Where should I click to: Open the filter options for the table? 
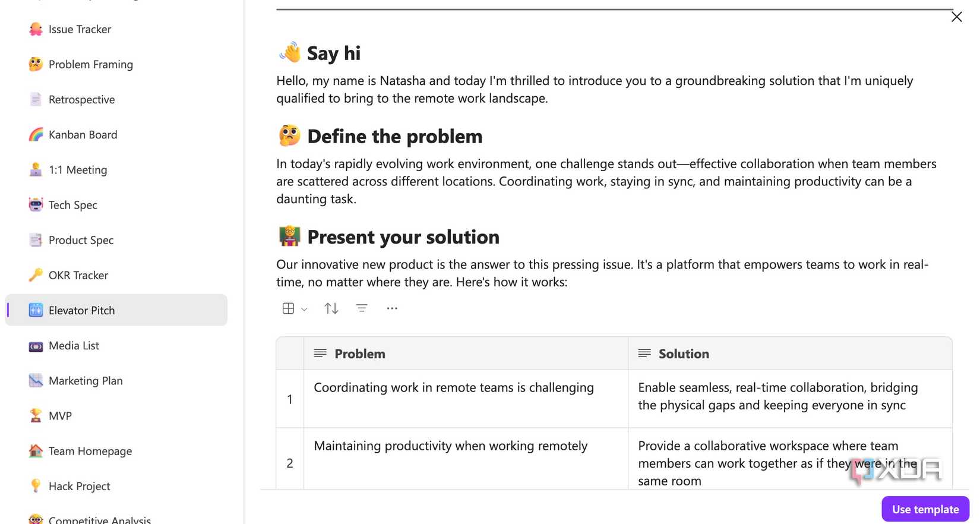[362, 308]
